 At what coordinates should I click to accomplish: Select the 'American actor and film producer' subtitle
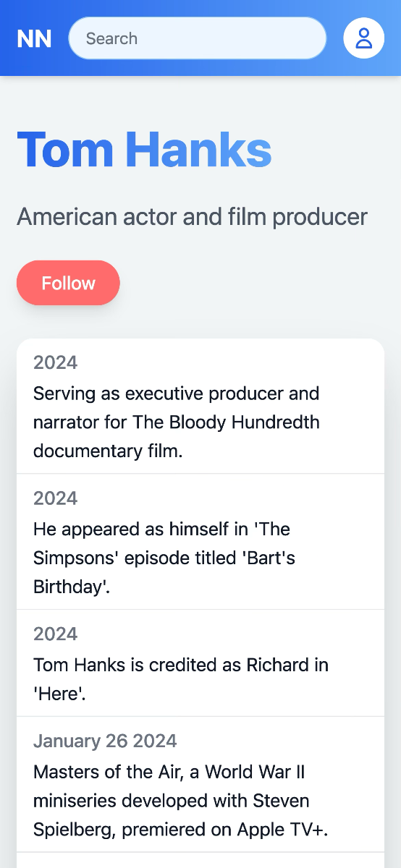coord(192,216)
